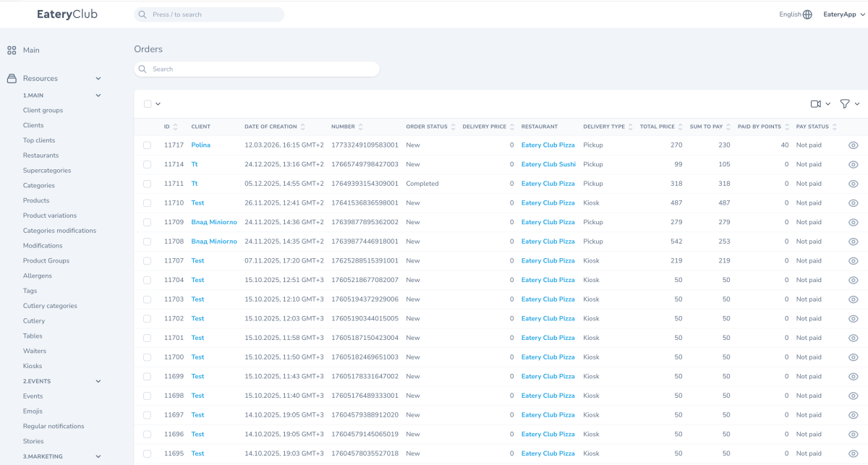View order 11696 with eye icon
The width and height of the screenshot is (868, 465).
pyautogui.click(x=853, y=435)
